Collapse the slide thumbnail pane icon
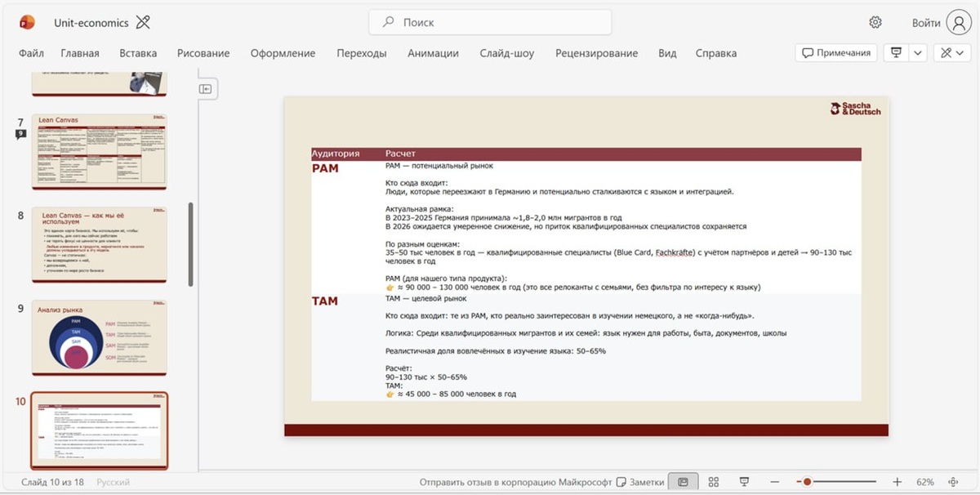980x495 pixels. pyautogui.click(x=206, y=88)
